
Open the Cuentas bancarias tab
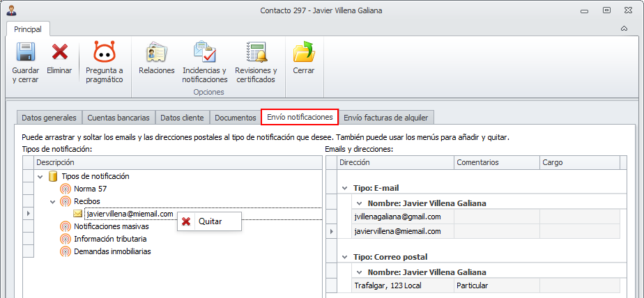[118, 118]
